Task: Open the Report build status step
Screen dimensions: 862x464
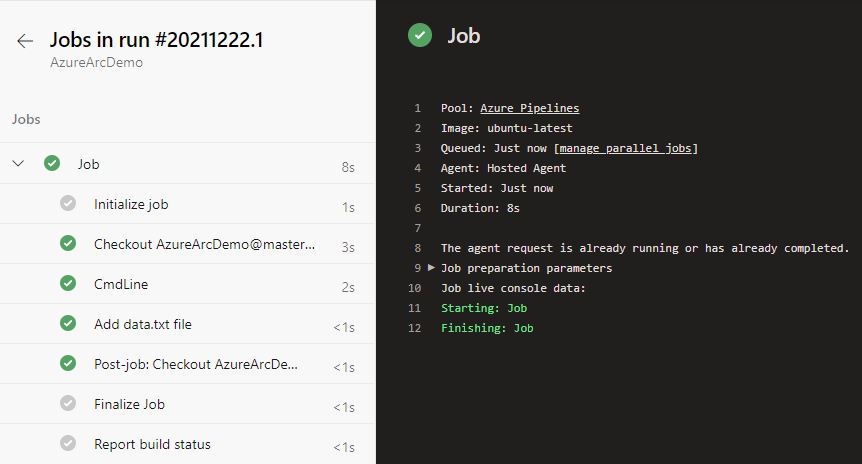Action: [x=152, y=444]
